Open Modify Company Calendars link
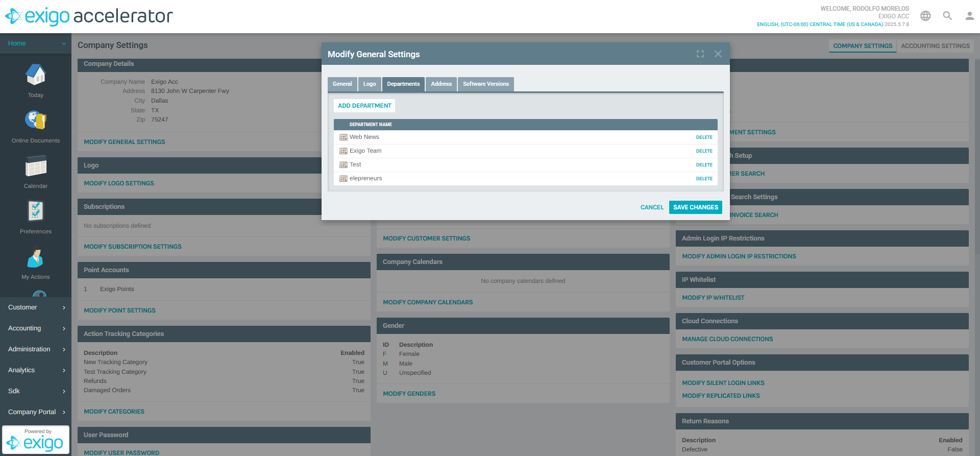 tap(428, 302)
